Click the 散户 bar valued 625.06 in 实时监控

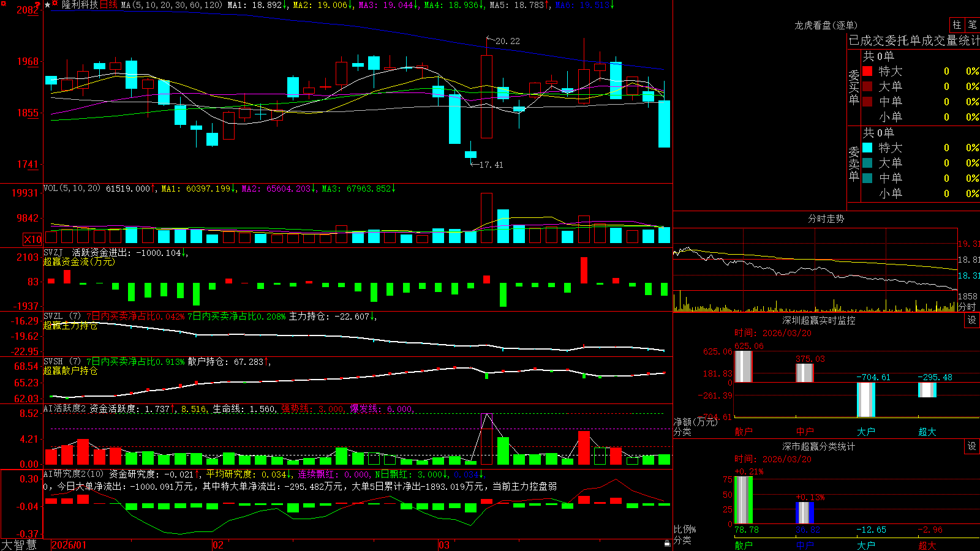743,366
